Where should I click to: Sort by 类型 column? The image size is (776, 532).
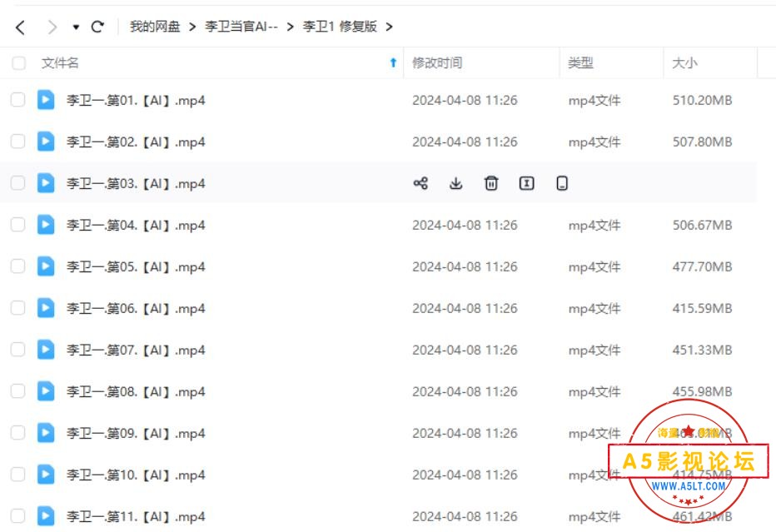click(580, 62)
